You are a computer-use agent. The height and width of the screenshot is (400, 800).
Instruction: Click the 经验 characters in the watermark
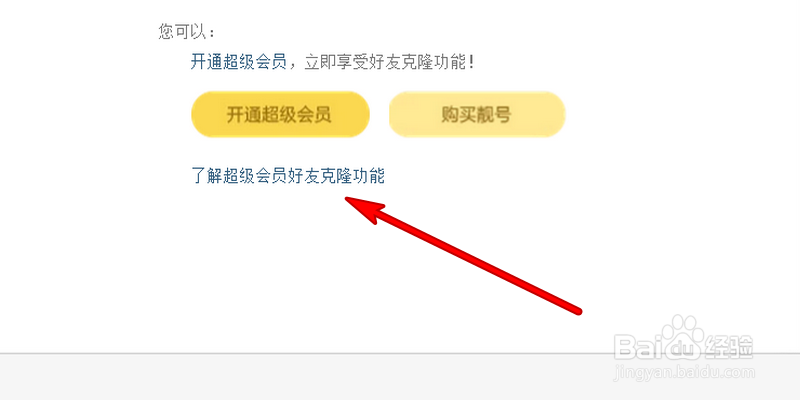coord(731,348)
